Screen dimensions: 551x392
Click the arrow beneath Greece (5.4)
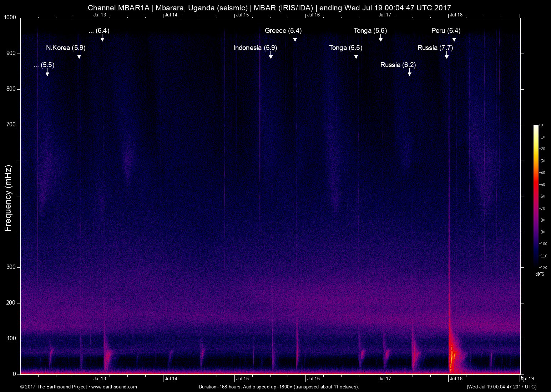tap(295, 39)
